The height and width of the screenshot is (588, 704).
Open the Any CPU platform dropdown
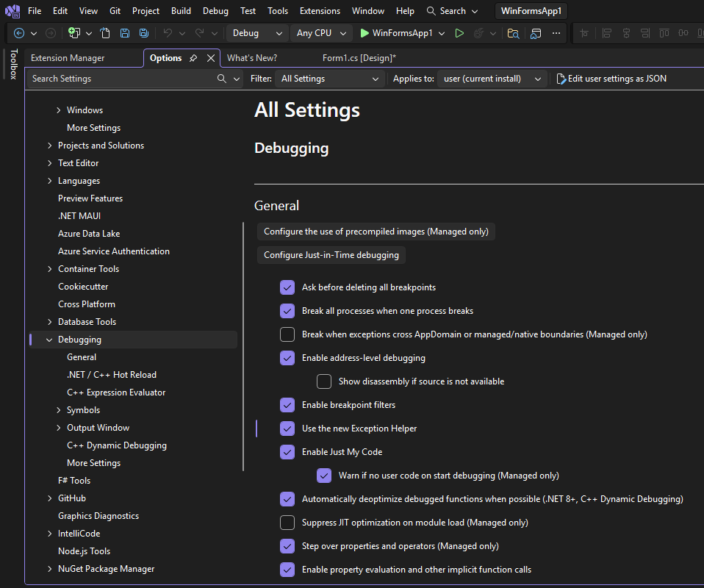(321, 33)
